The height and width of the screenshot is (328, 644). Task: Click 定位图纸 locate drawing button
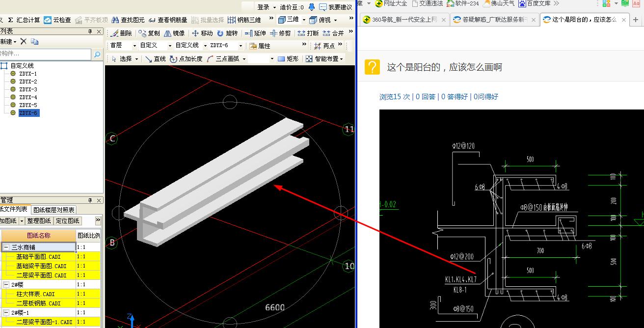coord(67,221)
